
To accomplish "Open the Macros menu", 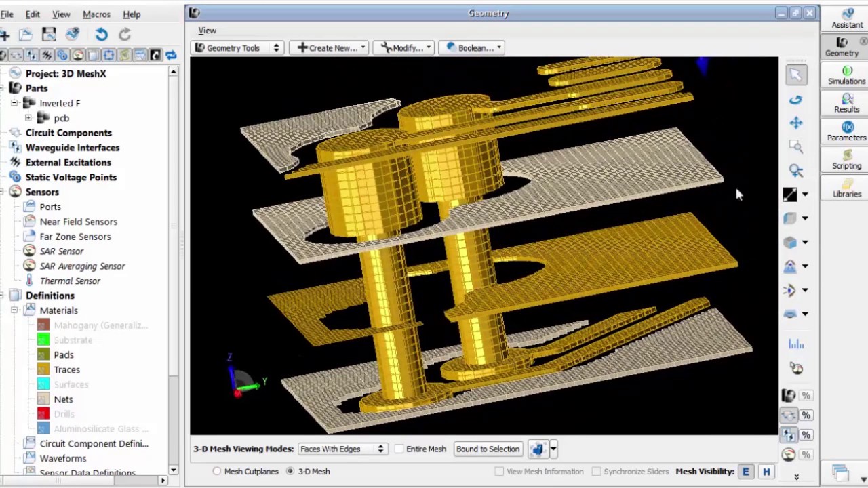I will point(96,14).
